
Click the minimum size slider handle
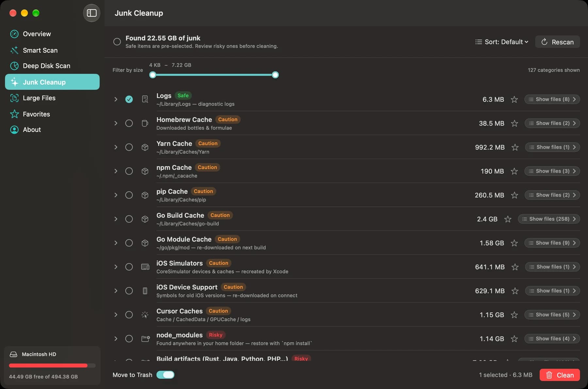click(153, 75)
